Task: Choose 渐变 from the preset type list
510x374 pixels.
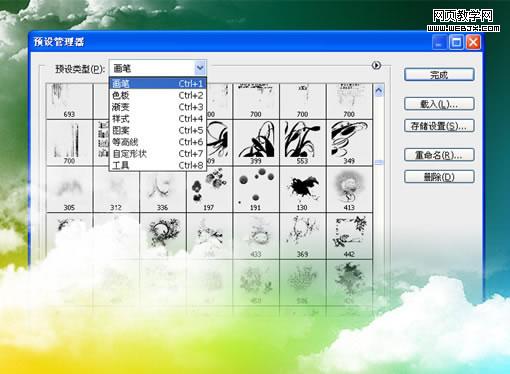Action: coord(158,107)
